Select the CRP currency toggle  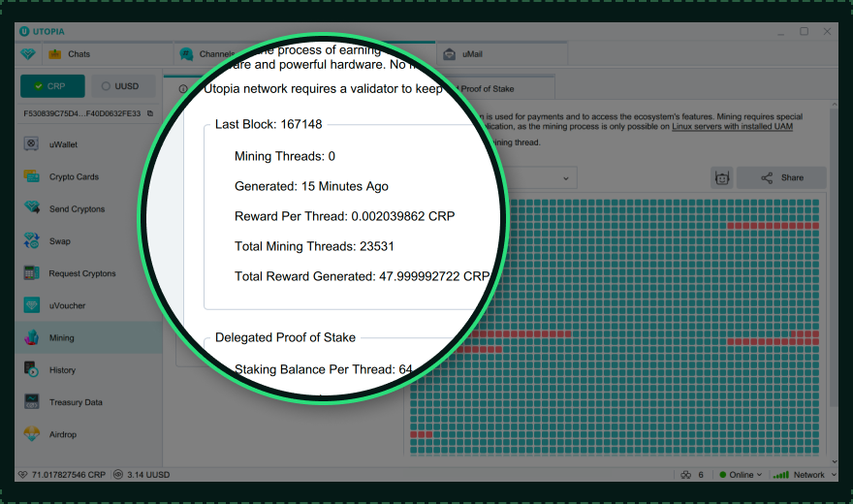(52, 86)
